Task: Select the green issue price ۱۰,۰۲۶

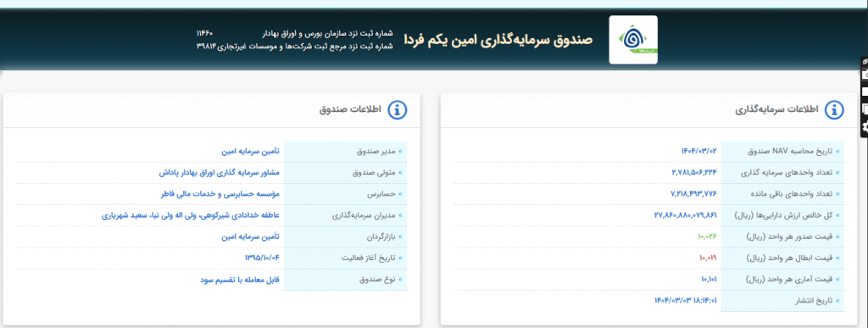Action: (708, 236)
